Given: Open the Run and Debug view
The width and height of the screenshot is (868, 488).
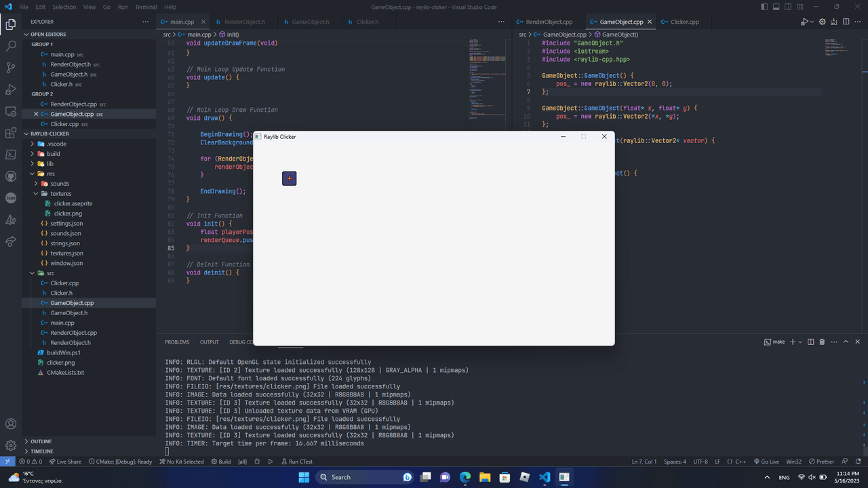Looking at the screenshot, I should pyautogui.click(x=11, y=89).
